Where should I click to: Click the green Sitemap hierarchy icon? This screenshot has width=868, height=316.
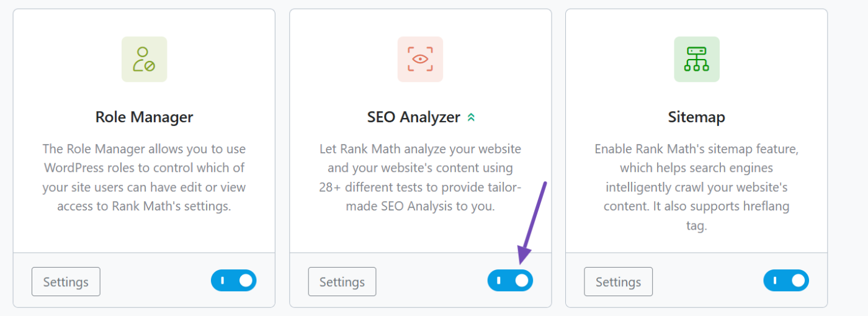pyautogui.click(x=696, y=59)
